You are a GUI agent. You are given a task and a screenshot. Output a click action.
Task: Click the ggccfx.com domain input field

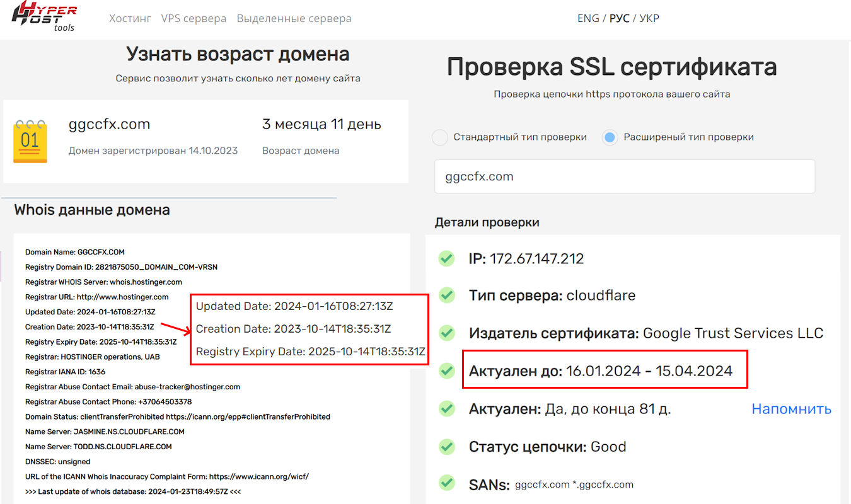(x=625, y=176)
